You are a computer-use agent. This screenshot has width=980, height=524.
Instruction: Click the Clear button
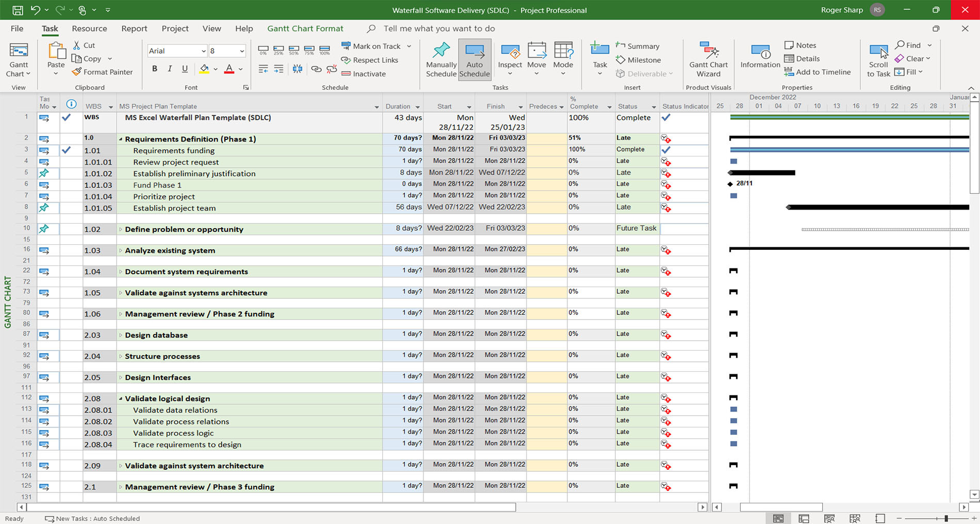[910, 59]
